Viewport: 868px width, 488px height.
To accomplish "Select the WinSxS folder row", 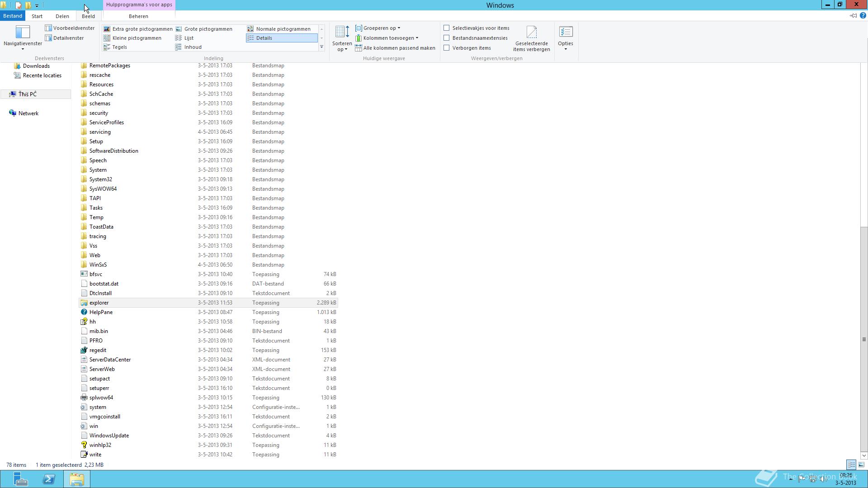I will (208, 265).
